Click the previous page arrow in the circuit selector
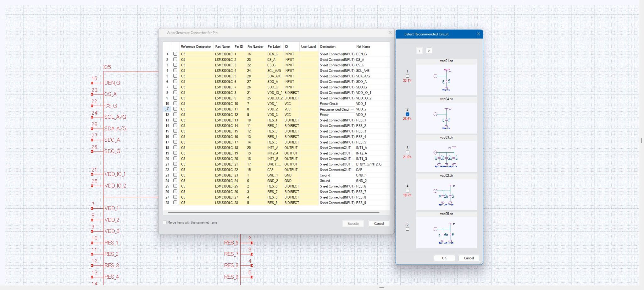This screenshot has width=644, height=290. 419,51
